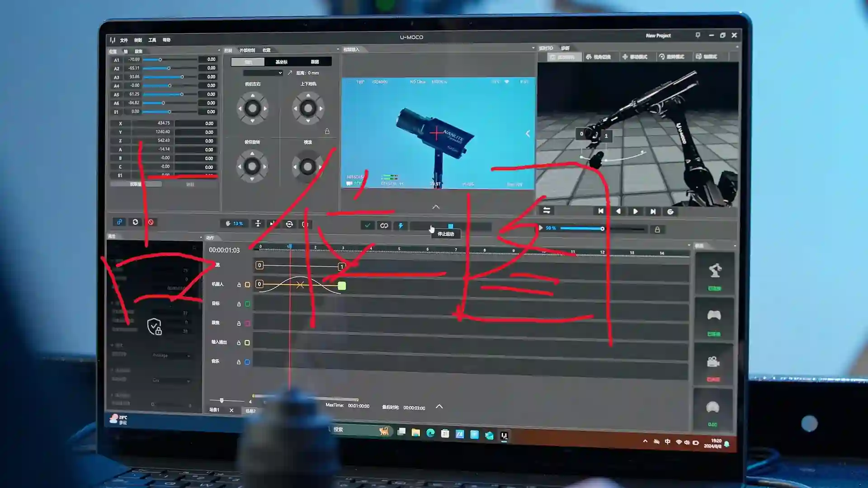Click the red prohibit circle icon
Viewport: 868px width, 488px height.
151,222
